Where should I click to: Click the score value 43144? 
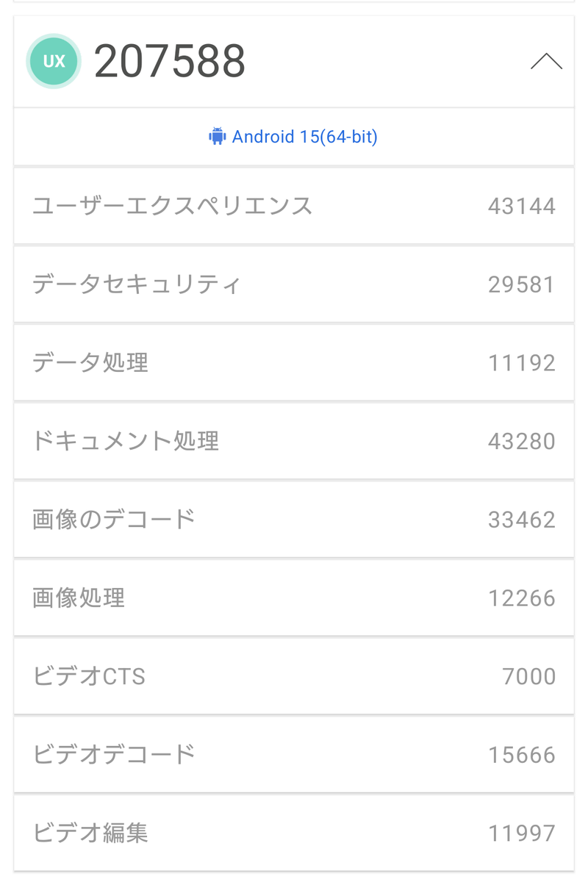521,206
